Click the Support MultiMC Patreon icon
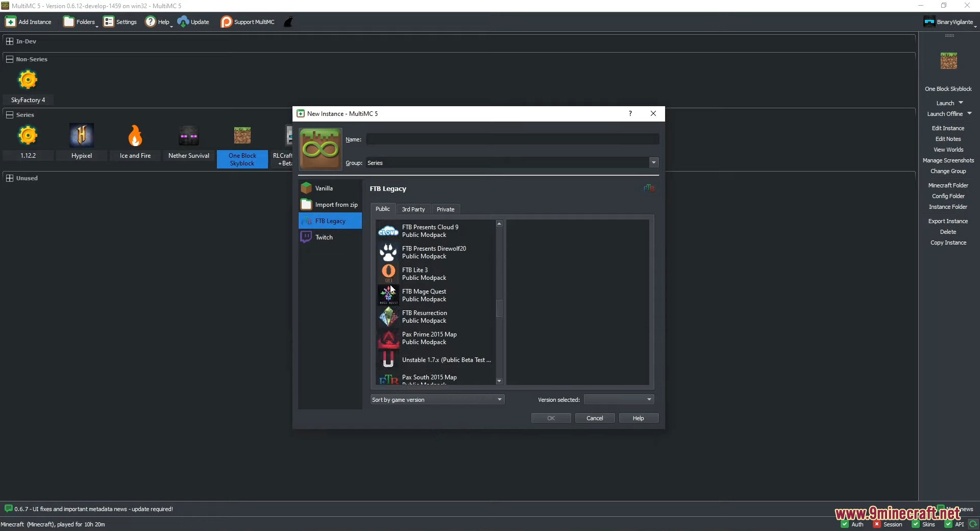980x531 pixels. [x=226, y=22]
